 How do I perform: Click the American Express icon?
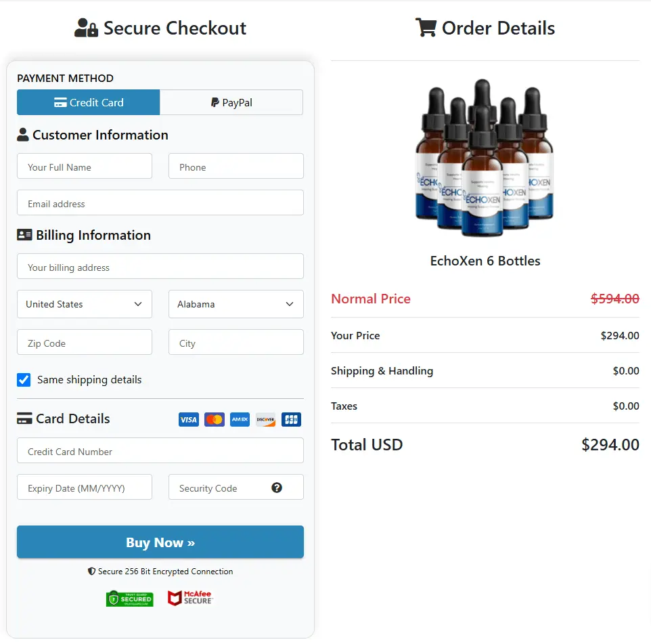(x=240, y=419)
